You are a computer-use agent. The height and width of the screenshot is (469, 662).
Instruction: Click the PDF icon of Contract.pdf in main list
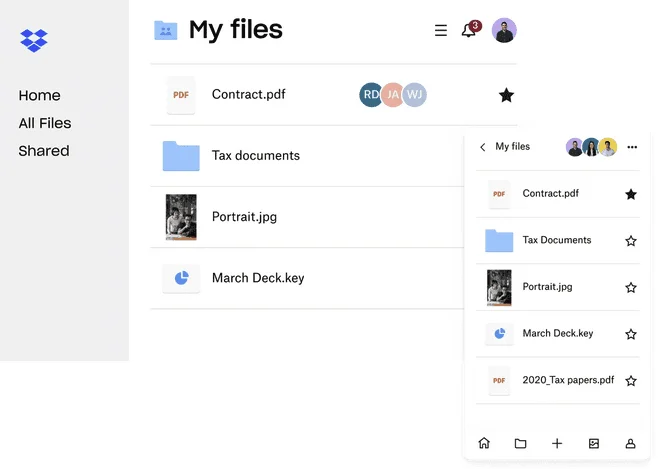pyautogui.click(x=181, y=95)
